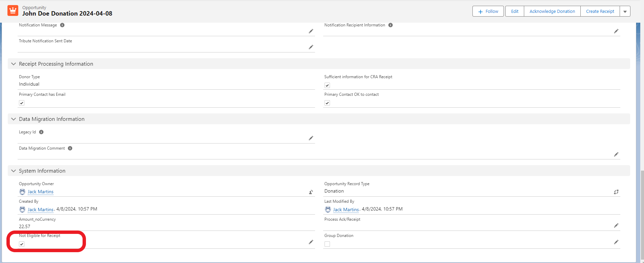Edit Data Migration Comment pencil icon

click(x=616, y=154)
